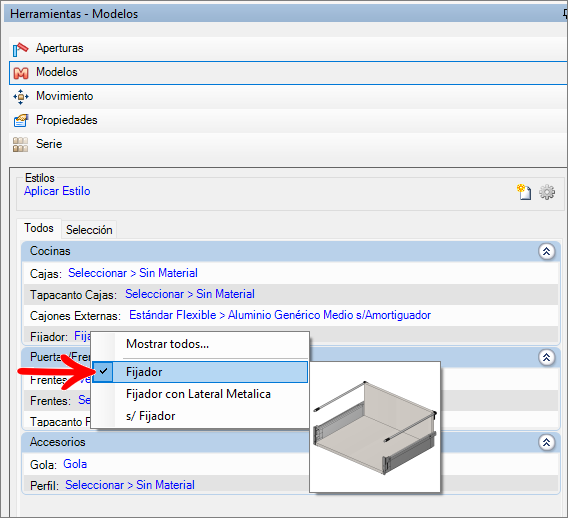Click Mostrar todos... in the popup menu
The image size is (568, 518).
click(x=167, y=344)
